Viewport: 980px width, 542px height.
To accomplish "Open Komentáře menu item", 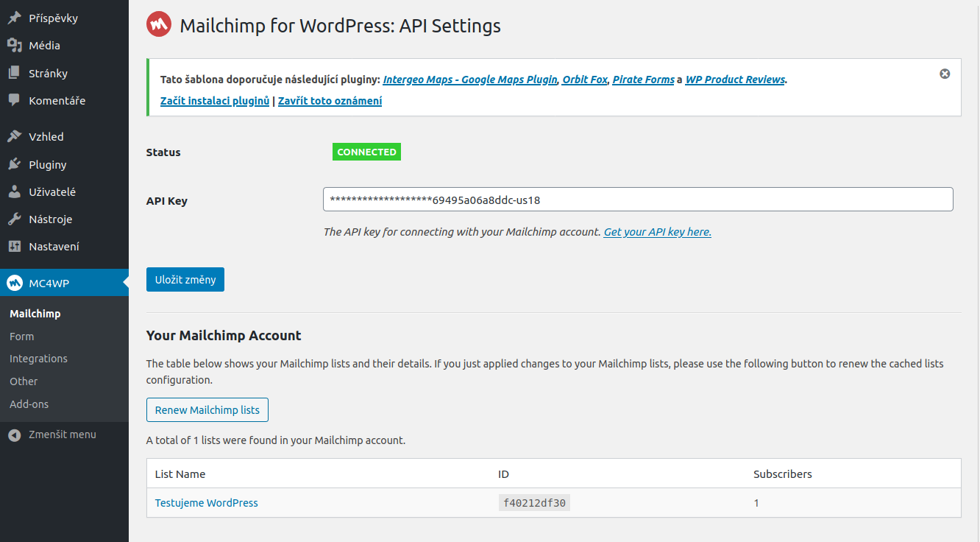I will 64,100.
